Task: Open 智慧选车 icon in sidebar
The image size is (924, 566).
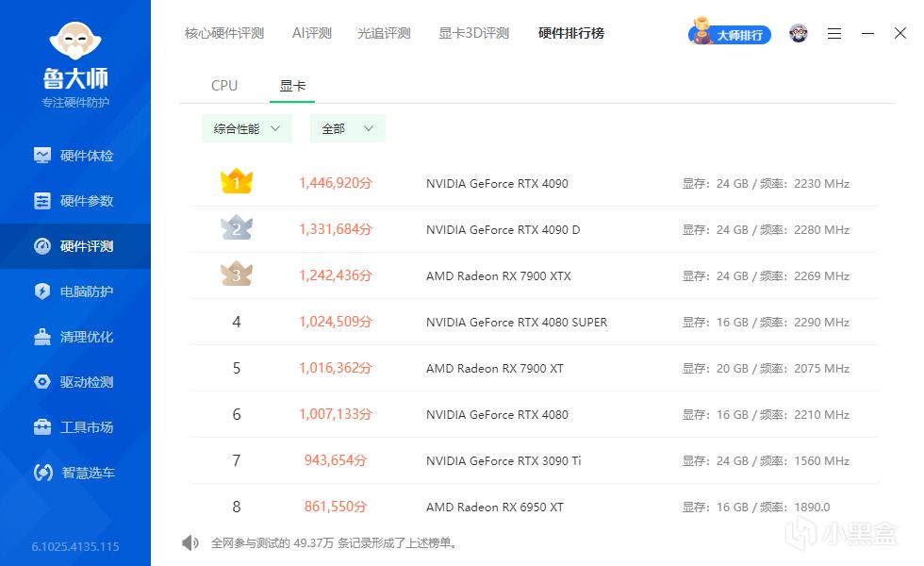Action: [x=43, y=473]
